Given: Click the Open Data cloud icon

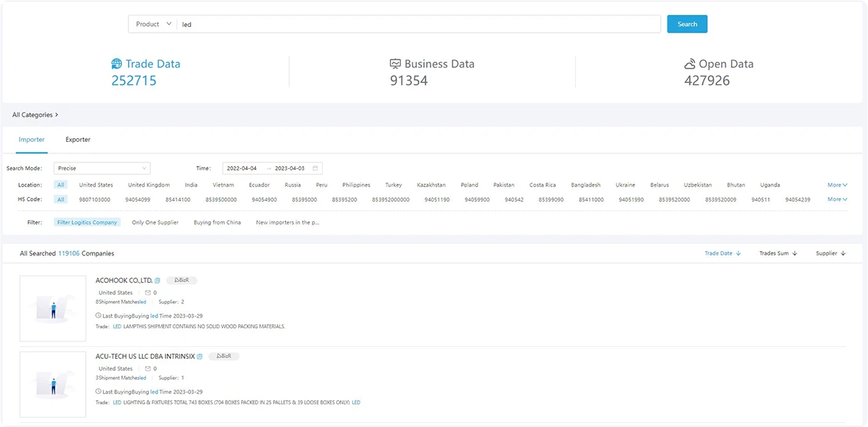Looking at the screenshot, I should [690, 64].
